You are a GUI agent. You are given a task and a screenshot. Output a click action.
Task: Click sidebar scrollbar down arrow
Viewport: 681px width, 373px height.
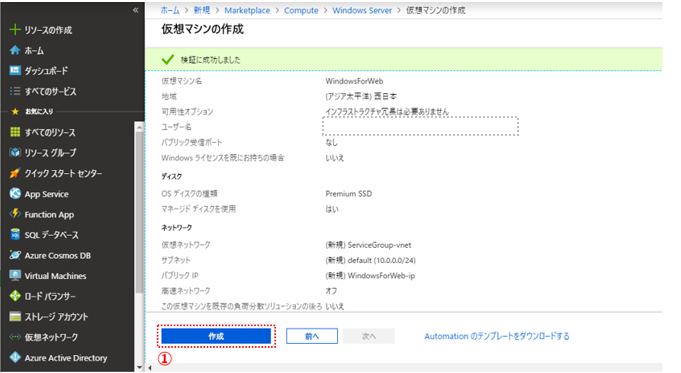click(x=139, y=367)
